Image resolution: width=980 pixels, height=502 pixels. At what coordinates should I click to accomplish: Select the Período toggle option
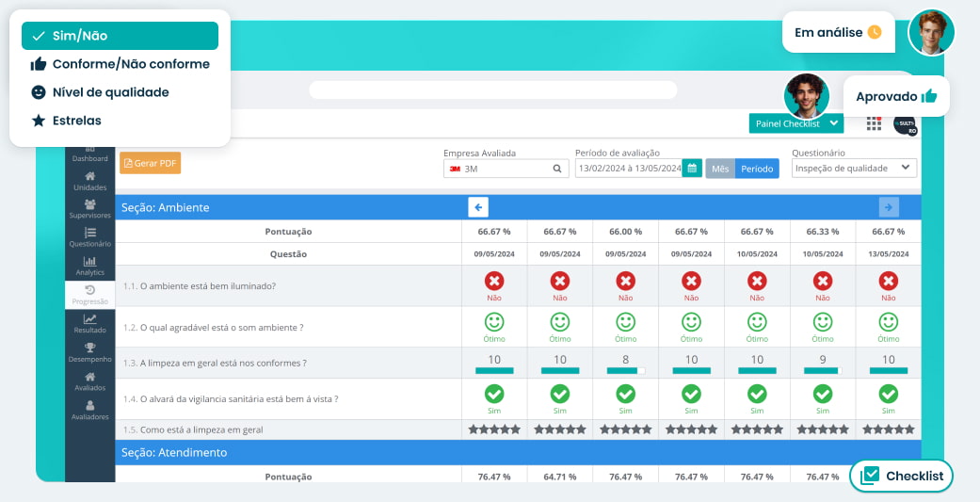(x=757, y=169)
